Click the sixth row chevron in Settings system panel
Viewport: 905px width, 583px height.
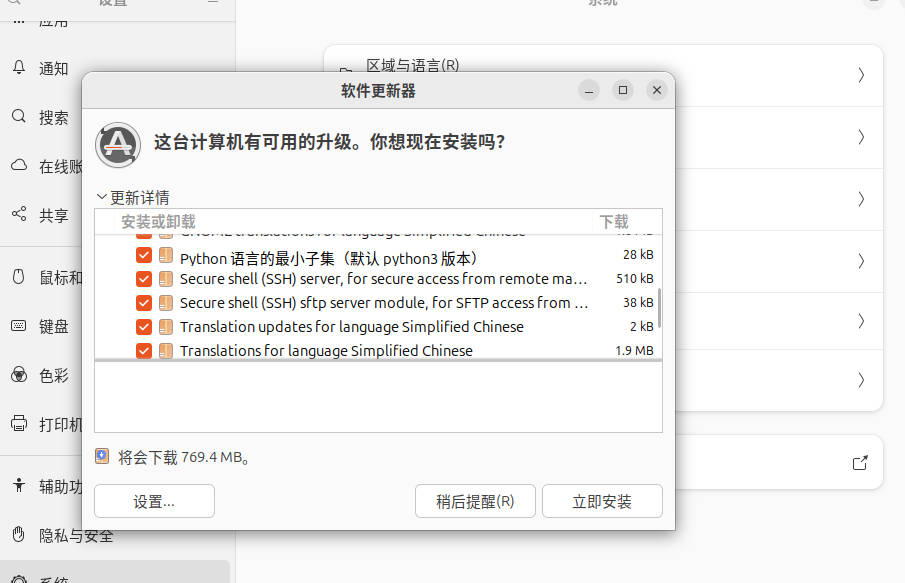coord(861,380)
